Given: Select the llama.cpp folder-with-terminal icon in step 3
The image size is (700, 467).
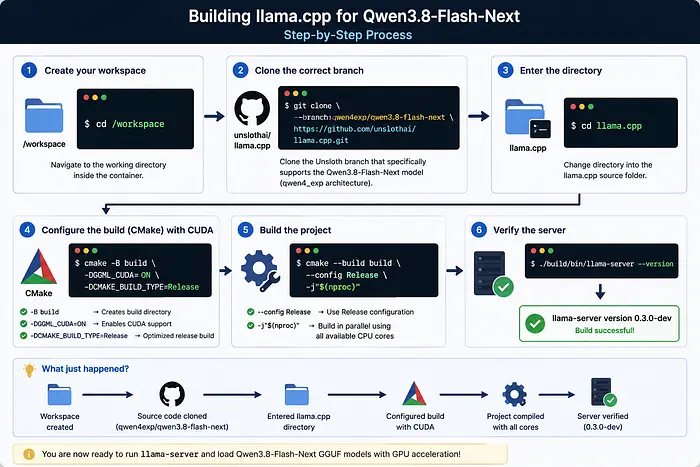Looking at the screenshot, I should pyautogui.click(x=527, y=118).
